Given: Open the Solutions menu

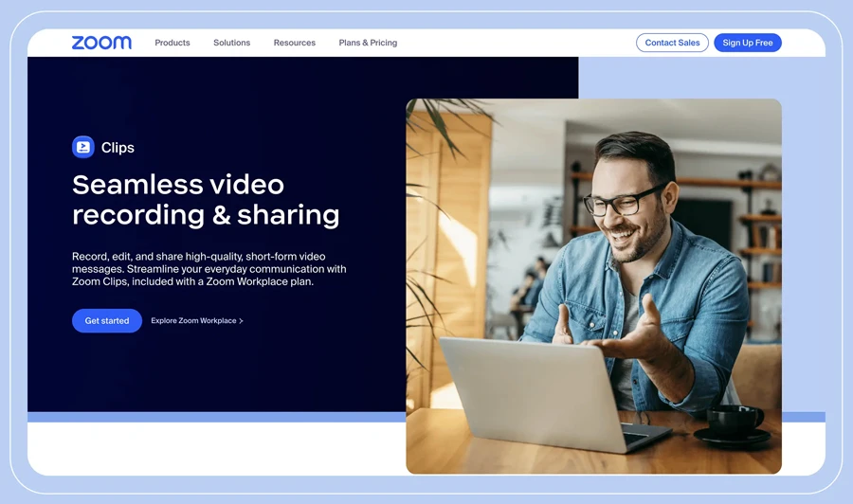Looking at the screenshot, I should coord(231,43).
